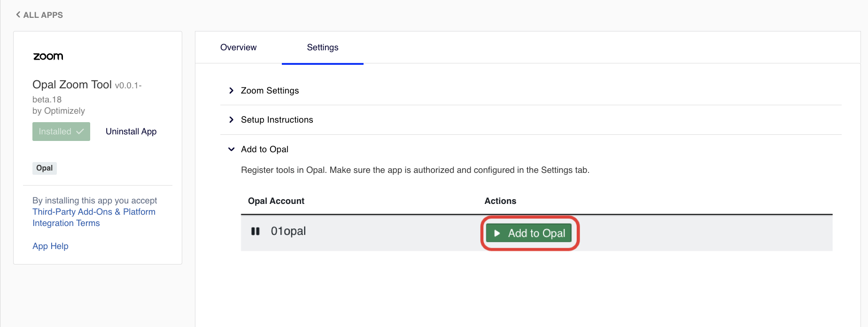Click the green Add to Opal button

point(529,233)
